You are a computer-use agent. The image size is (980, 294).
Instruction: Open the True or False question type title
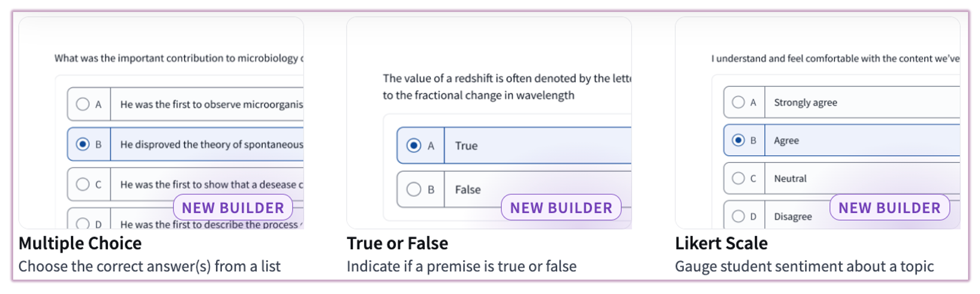(397, 243)
